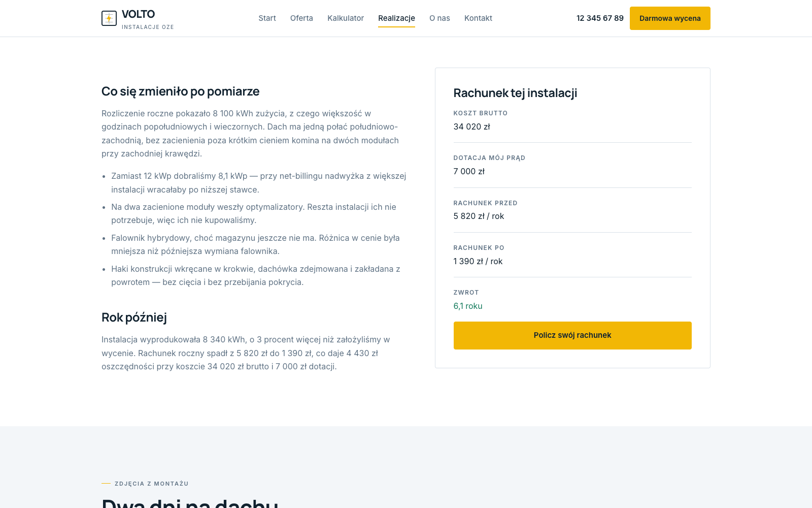Click the Policz swój rachunek button
This screenshot has width=812, height=508.
tap(572, 335)
